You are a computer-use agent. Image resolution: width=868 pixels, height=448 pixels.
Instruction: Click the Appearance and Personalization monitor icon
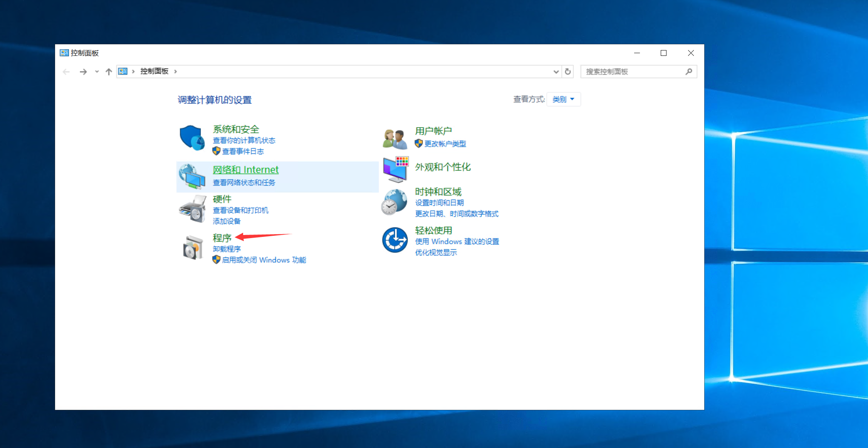point(396,169)
